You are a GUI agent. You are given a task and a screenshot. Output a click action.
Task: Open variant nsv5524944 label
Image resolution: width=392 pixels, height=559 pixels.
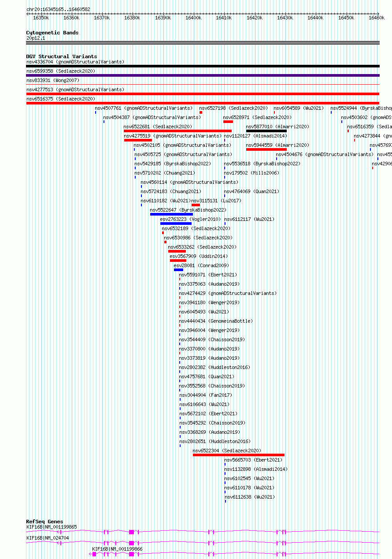click(361, 108)
